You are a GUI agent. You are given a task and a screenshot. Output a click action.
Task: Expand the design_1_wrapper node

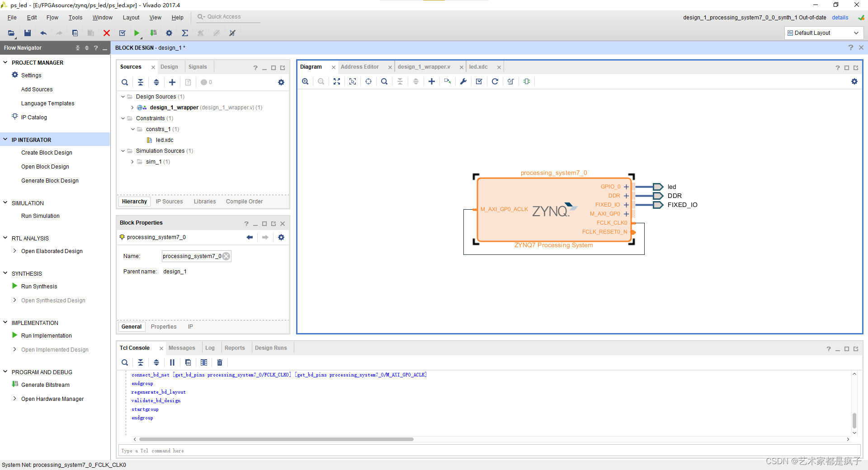pos(132,108)
